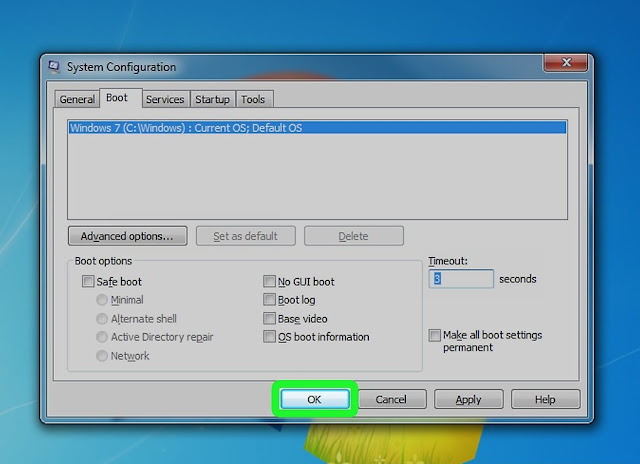The image size is (640, 464).
Task: Open Help for System Configuration
Action: click(x=545, y=399)
